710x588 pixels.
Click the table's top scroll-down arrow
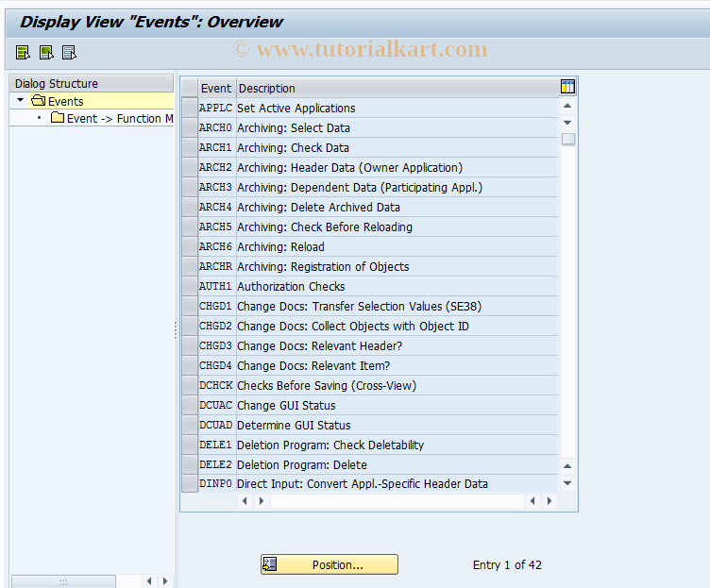567,122
